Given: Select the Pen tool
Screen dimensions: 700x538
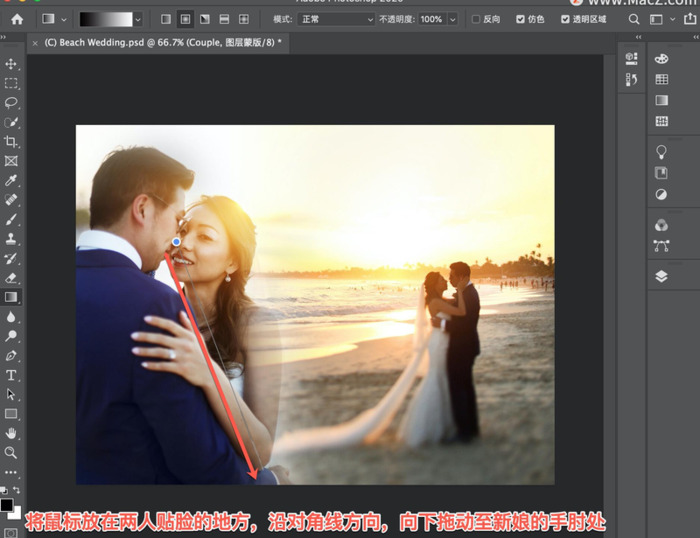Looking at the screenshot, I should pos(11,355).
